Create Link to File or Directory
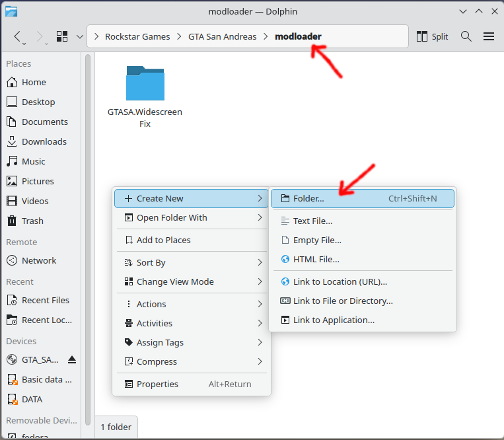This screenshot has width=504, height=440. [363, 301]
